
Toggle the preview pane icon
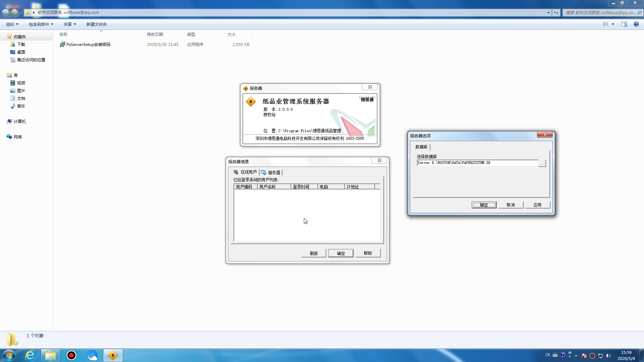[x=624, y=24]
